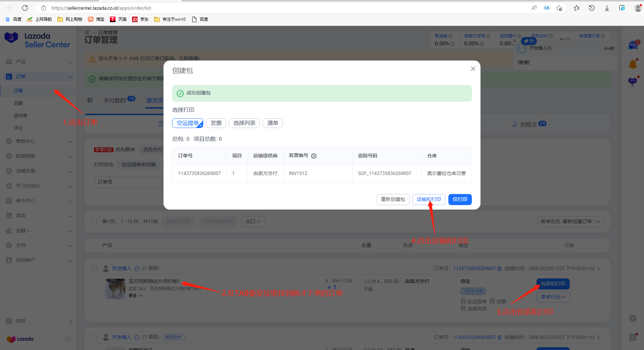Open the 京东 bookmark
This screenshot has height=350, width=644.
pos(140,19)
